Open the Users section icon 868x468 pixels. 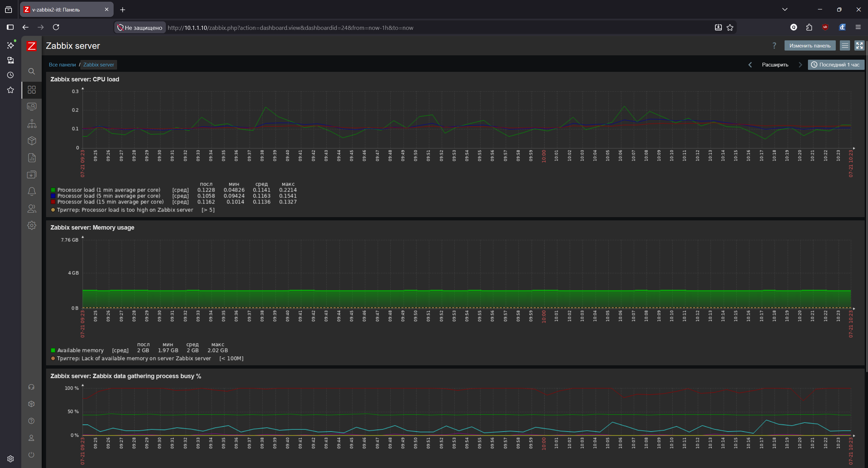[32, 209]
